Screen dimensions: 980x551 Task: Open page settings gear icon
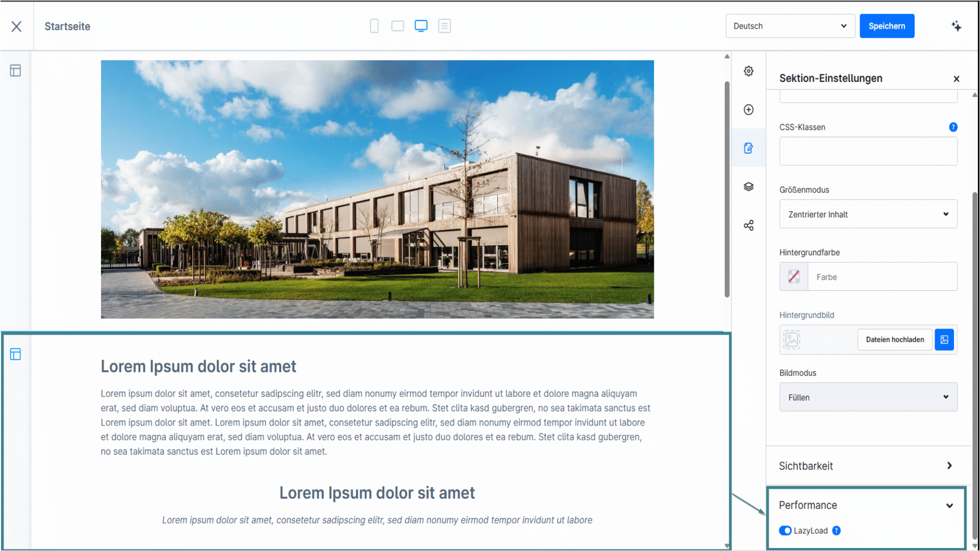click(748, 71)
